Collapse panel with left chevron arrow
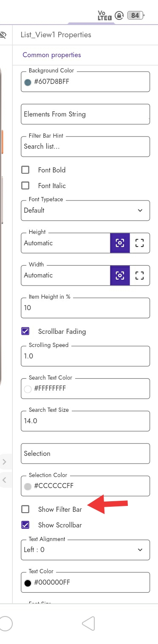Image resolution: width=158 pixels, height=644 pixels. pos(4,480)
